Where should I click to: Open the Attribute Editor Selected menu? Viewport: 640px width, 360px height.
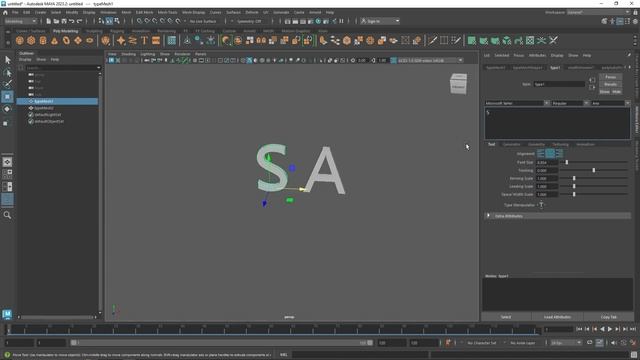(x=502, y=56)
